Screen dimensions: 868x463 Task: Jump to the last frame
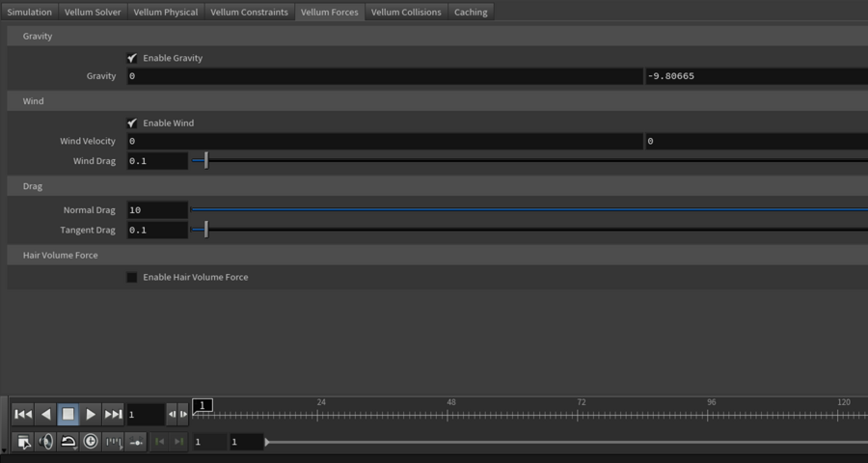[x=114, y=414]
